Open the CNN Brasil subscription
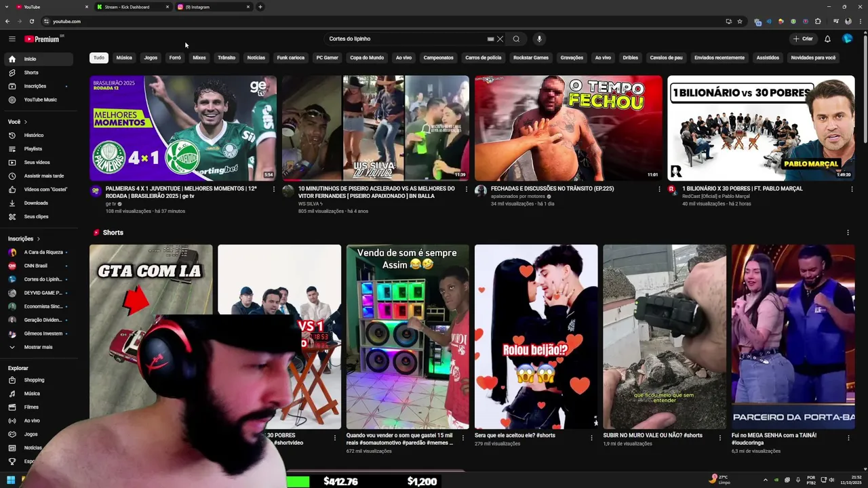The width and height of the screenshot is (868, 488). (x=37, y=266)
